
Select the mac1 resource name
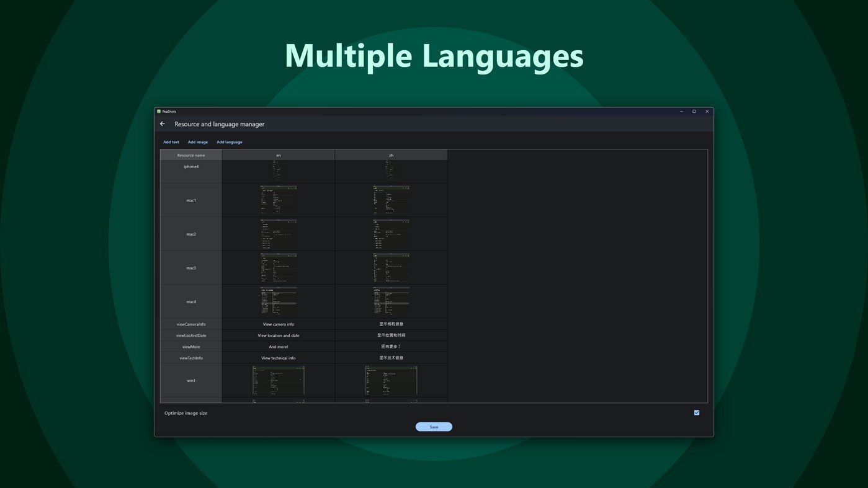(191, 200)
